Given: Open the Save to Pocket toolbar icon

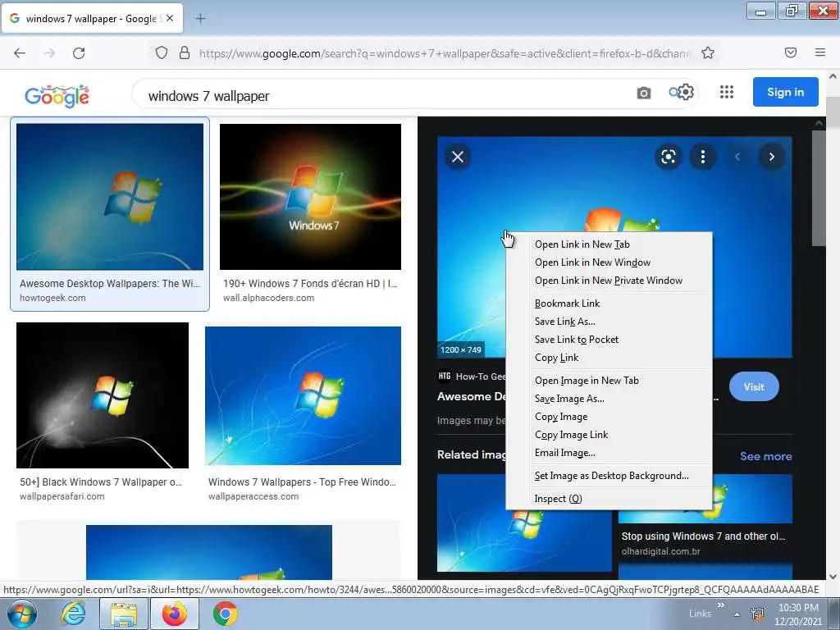Looking at the screenshot, I should point(791,52).
